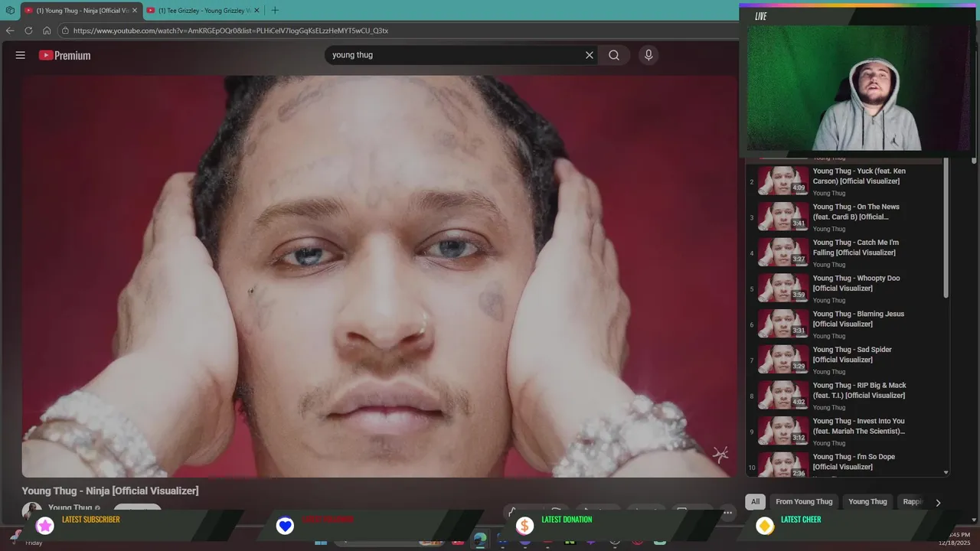Screen dimensions: 980x551
Task: Open the Edge workspaces icon
Action: click(x=10, y=11)
